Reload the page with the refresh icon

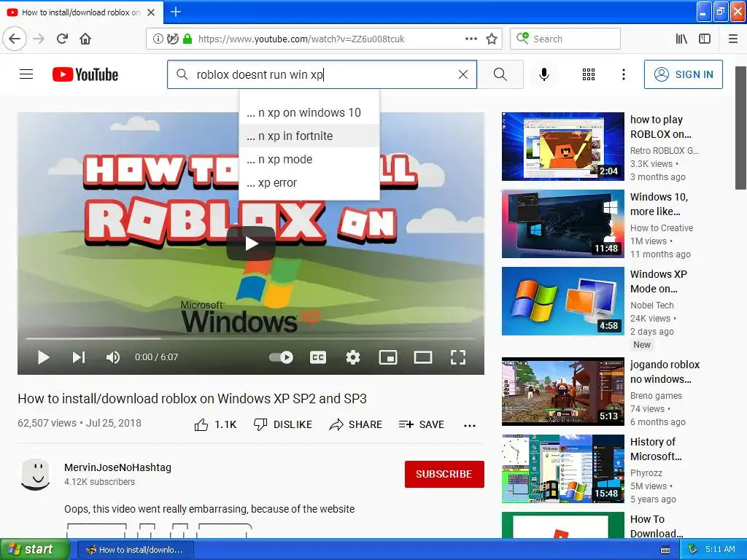point(63,39)
